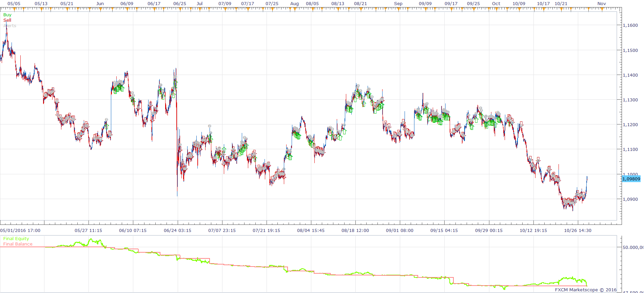This screenshot has width=644, height=293.
Task: Click the 1,1300 price axis label
Action: [x=630, y=100]
